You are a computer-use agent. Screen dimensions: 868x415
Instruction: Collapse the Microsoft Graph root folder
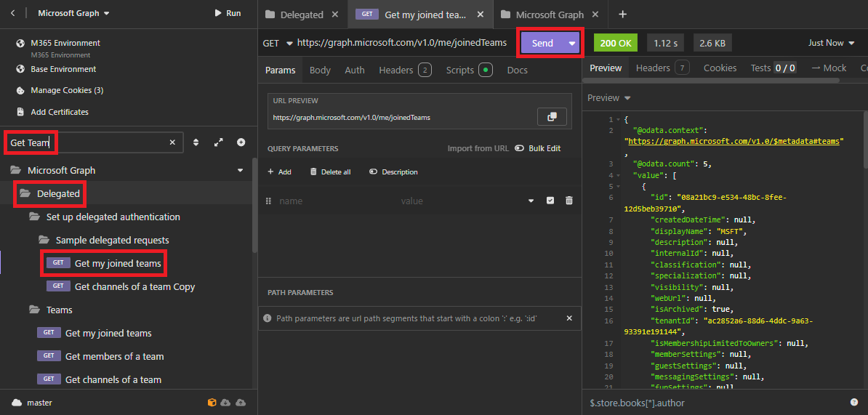coord(15,170)
